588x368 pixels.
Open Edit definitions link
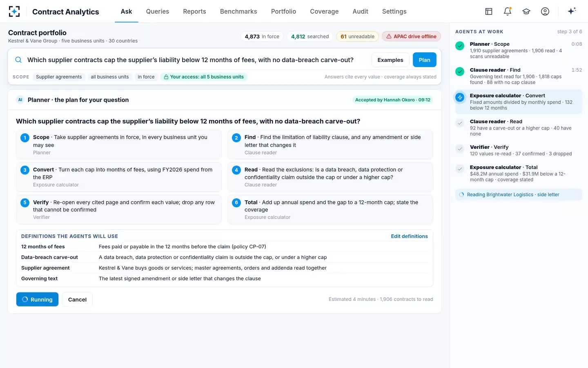(x=410, y=236)
